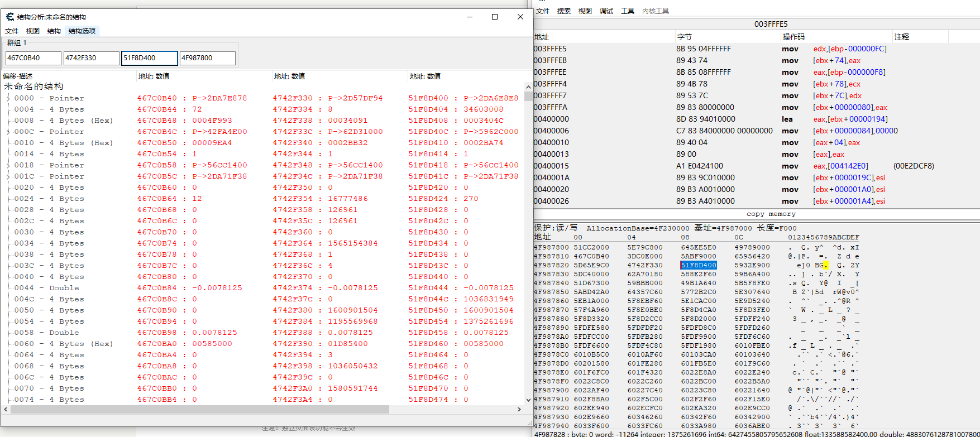Select the 未命名的结构 root node
Viewport: 980px width, 437px height.
tap(34, 87)
